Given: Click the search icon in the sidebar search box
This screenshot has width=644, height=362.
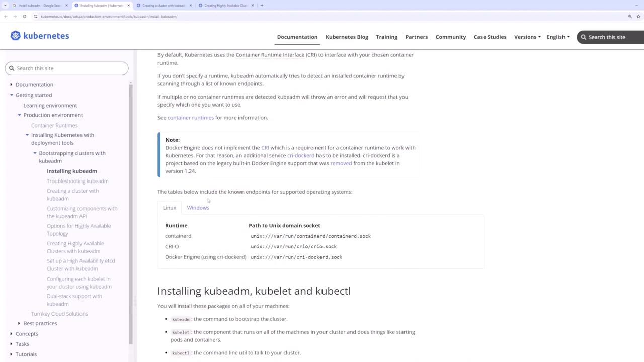Looking at the screenshot, I should [x=12, y=68].
